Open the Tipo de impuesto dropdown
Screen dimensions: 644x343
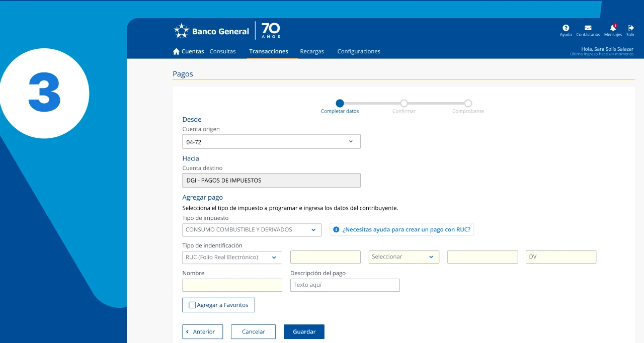point(313,230)
